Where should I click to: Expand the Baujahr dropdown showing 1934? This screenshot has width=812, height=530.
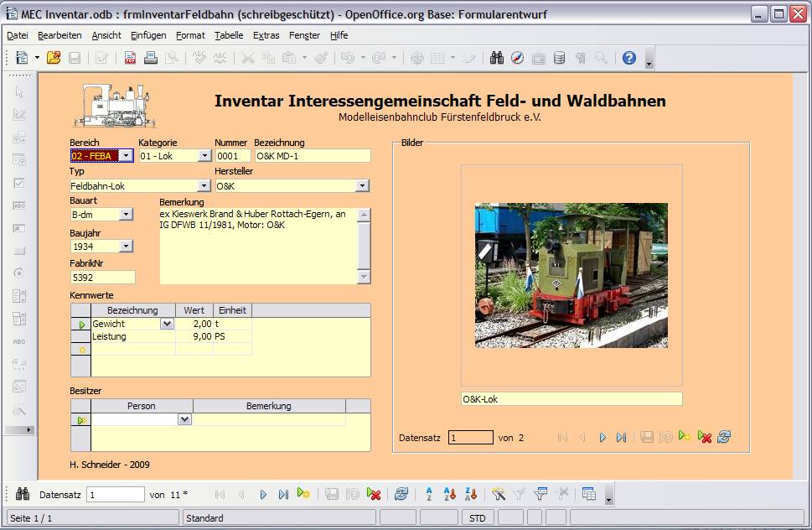[x=126, y=246]
